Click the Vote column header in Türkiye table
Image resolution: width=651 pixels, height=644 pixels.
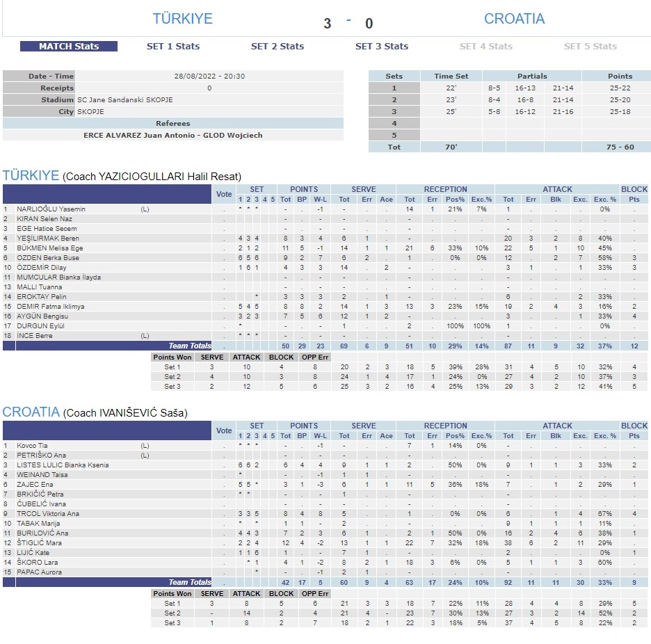coord(224,194)
